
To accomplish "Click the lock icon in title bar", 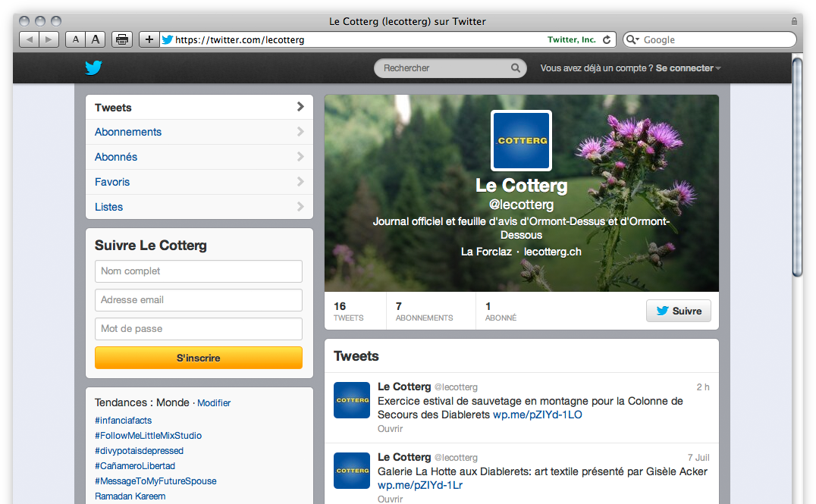I will [x=794, y=21].
